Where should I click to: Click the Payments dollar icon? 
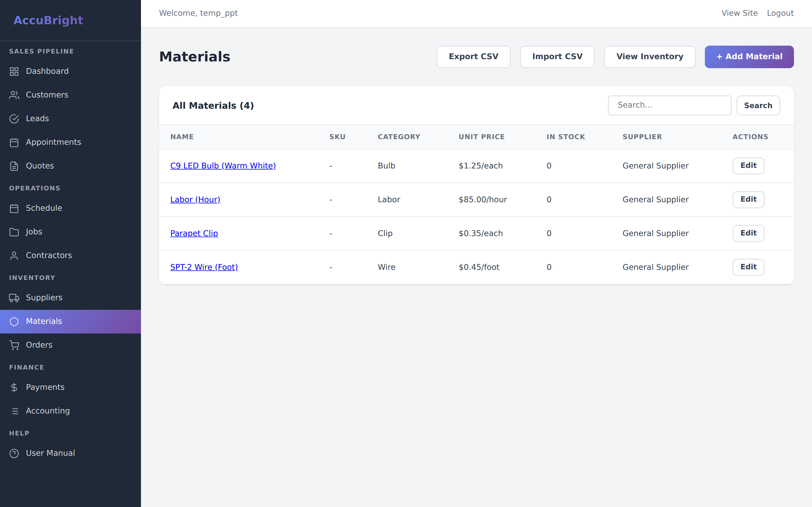pyautogui.click(x=14, y=387)
